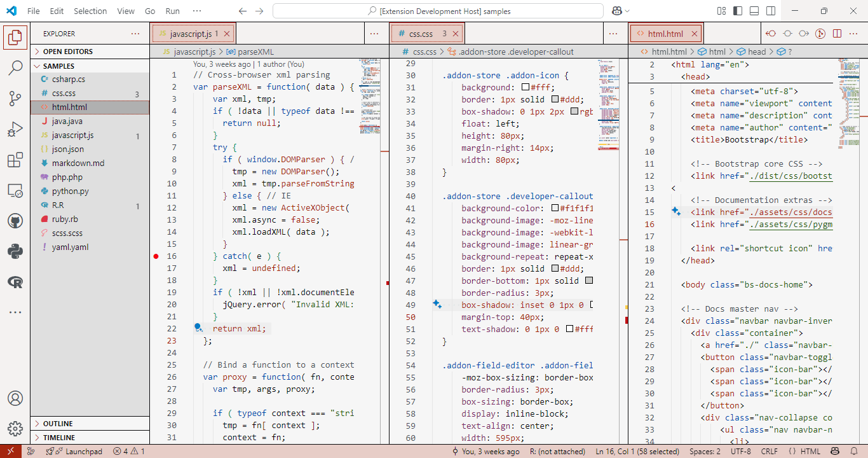The height and width of the screenshot is (458, 868).
Task: Open the Explorer view in activity bar
Action: [x=15, y=38]
